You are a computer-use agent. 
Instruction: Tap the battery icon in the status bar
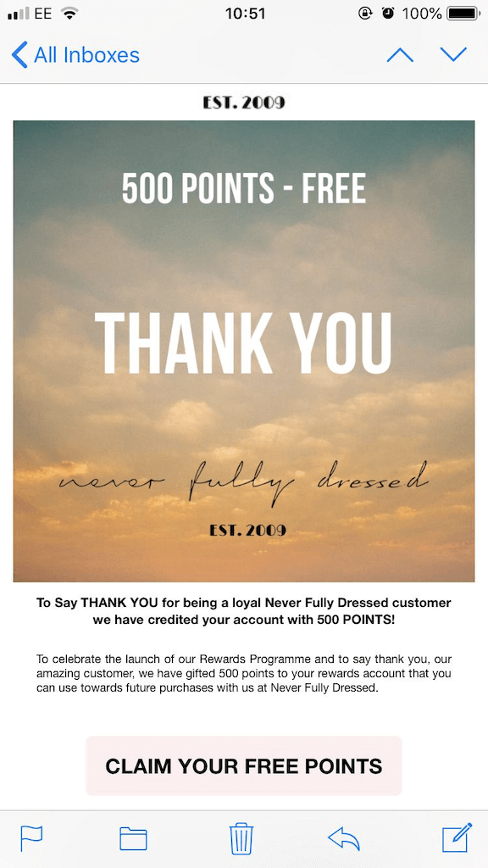point(462,13)
